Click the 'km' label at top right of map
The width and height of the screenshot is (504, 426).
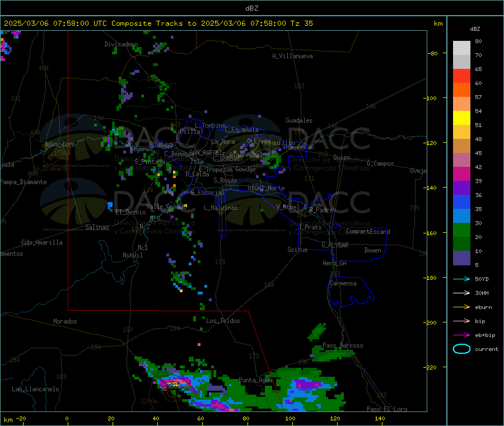point(438,24)
